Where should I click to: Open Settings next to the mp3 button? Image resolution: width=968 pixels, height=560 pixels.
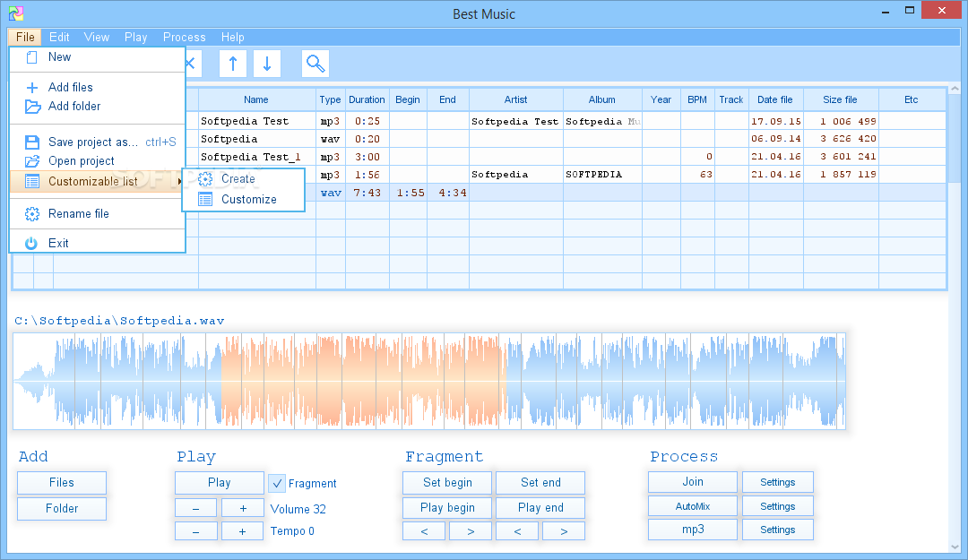point(777,530)
